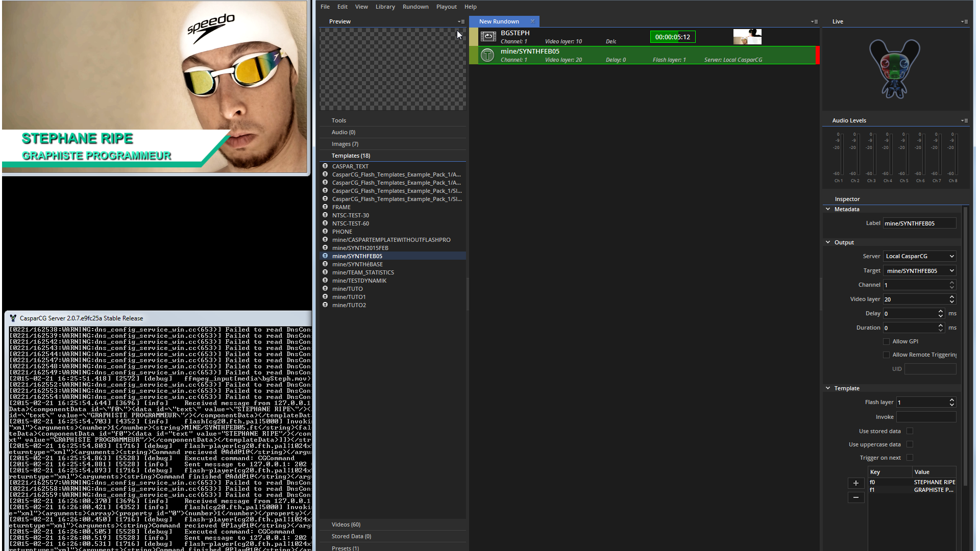980x551 pixels.
Task: Open the Help menu
Action: click(x=471, y=7)
